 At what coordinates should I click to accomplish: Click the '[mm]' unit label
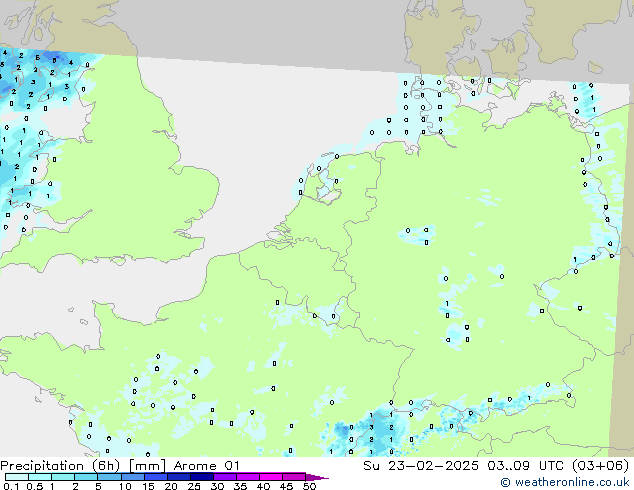147,466
